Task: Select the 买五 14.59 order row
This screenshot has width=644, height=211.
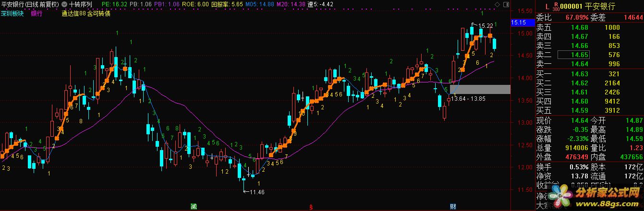Action: [589, 110]
